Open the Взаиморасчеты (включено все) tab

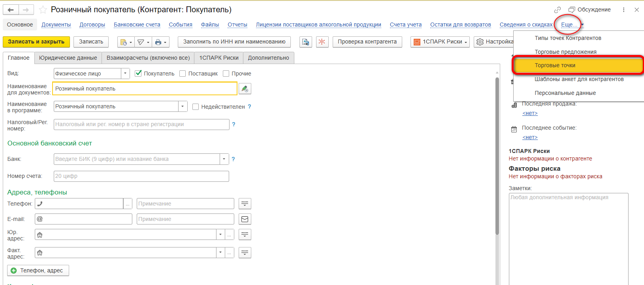coord(148,58)
